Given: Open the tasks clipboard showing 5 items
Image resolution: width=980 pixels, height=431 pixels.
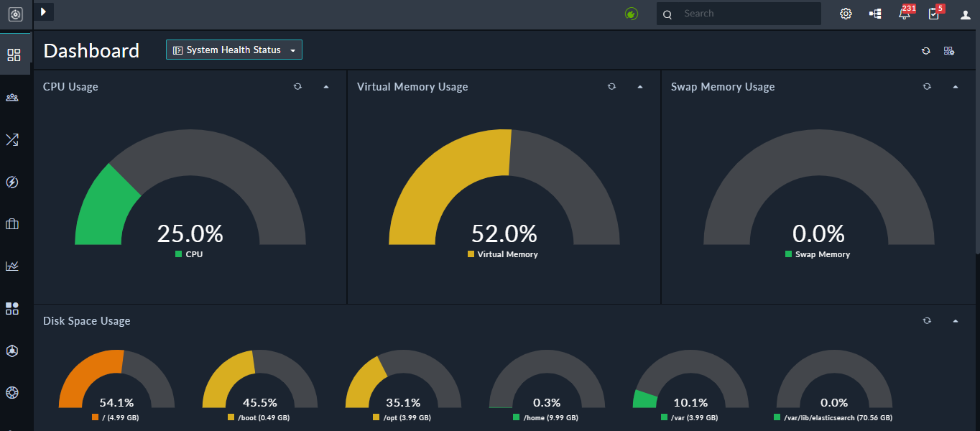Looking at the screenshot, I should [934, 13].
